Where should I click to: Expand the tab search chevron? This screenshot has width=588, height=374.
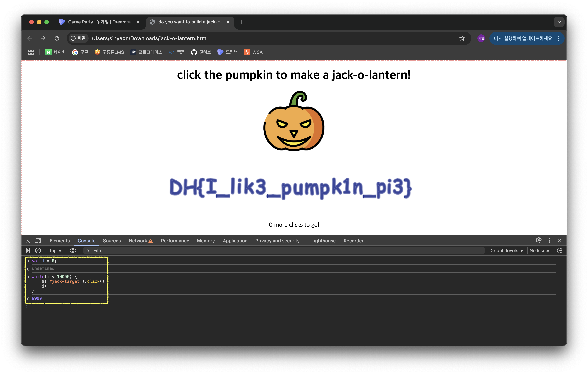click(559, 22)
